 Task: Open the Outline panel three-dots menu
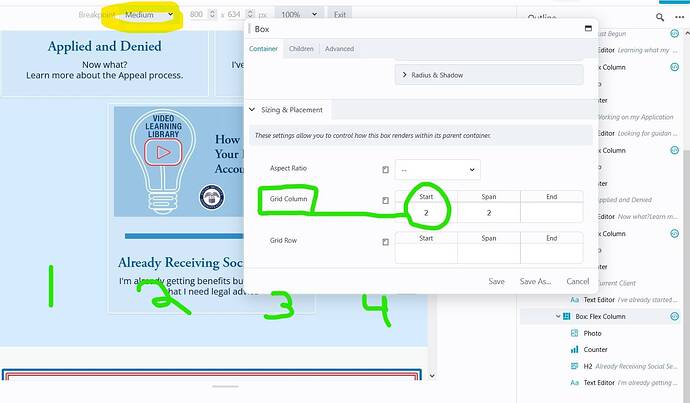coord(680,17)
